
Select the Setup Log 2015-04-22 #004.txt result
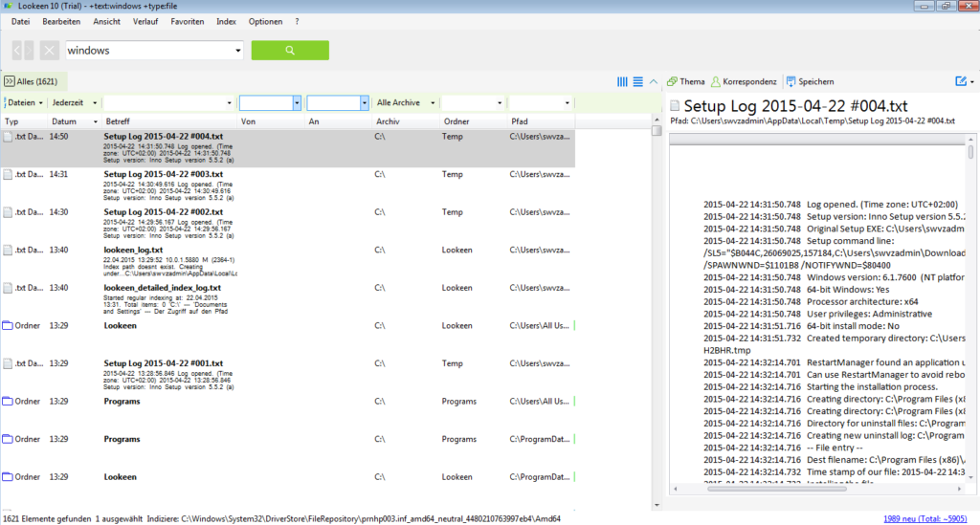click(288, 148)
